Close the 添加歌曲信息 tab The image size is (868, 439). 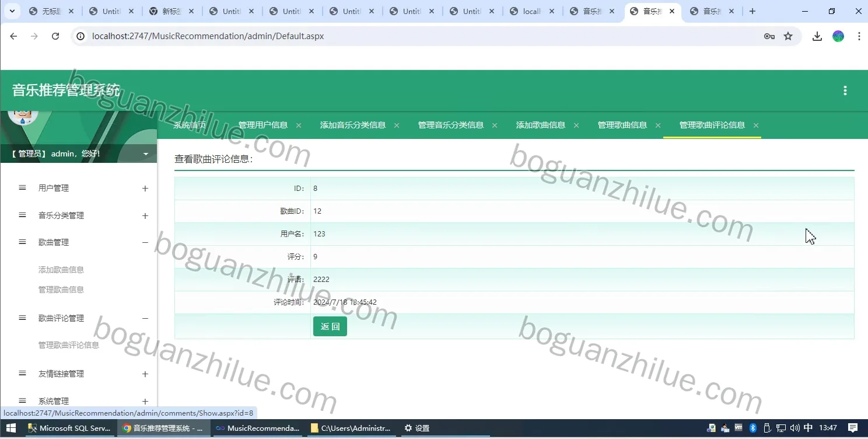point(576,126)
